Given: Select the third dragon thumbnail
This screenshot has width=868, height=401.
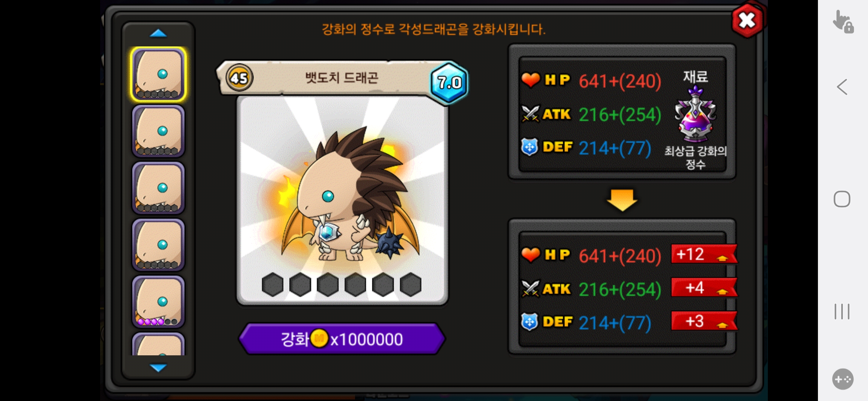Looking at the screenshot, I should click(158, 188).
